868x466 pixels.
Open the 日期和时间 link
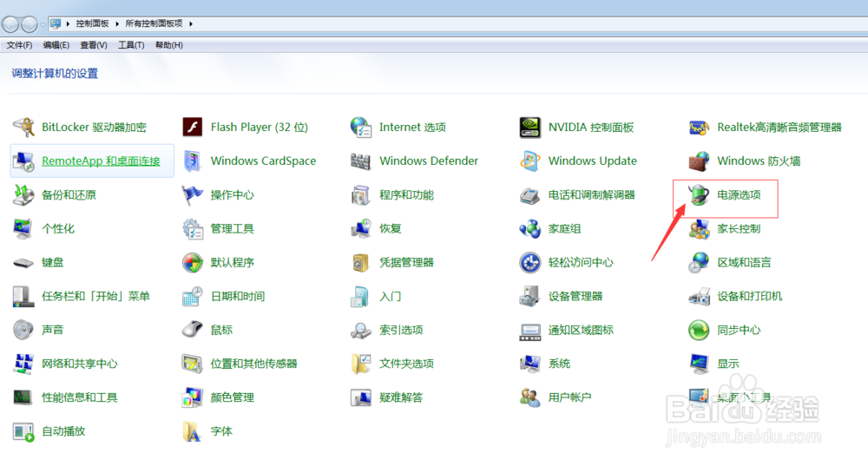tap(238, 296)
